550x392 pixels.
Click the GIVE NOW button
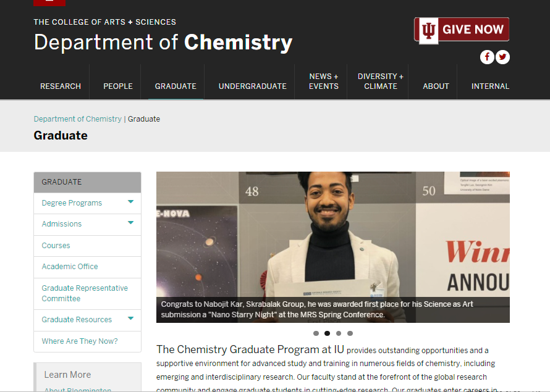coord(462,30)
